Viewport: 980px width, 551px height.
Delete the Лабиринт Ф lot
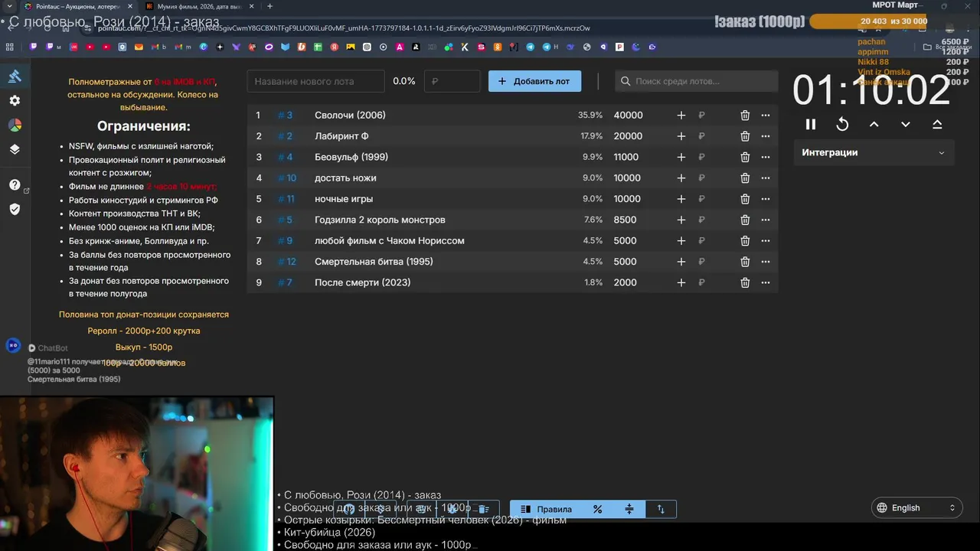click(x=745, y=136)
